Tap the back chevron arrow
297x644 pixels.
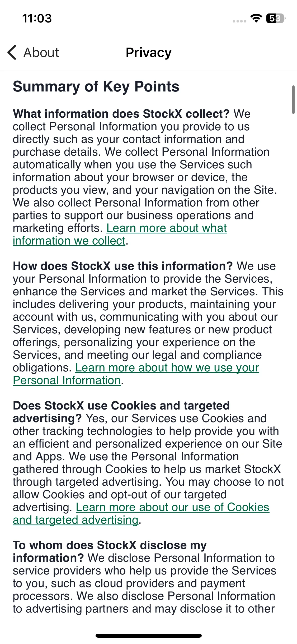click(x=12, y=52)
